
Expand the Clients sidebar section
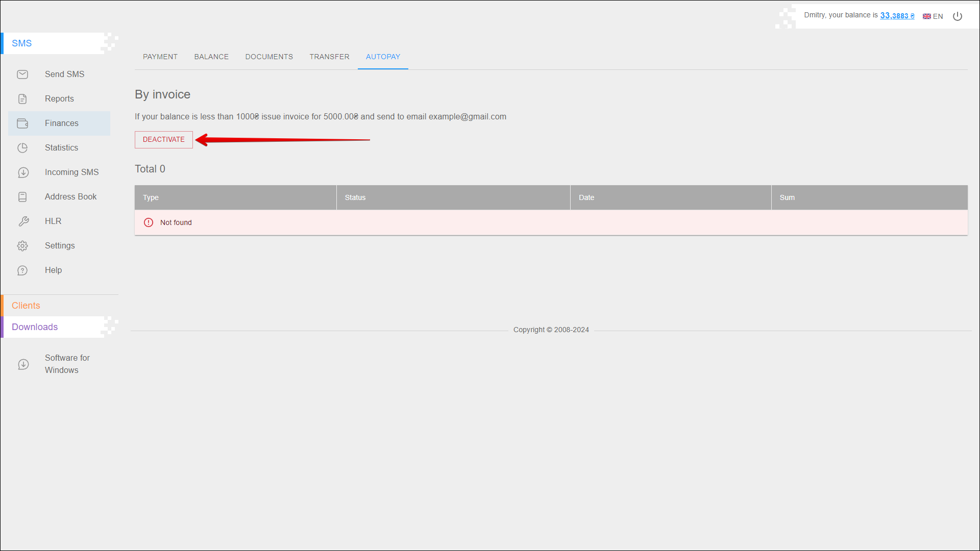[26, 306]
